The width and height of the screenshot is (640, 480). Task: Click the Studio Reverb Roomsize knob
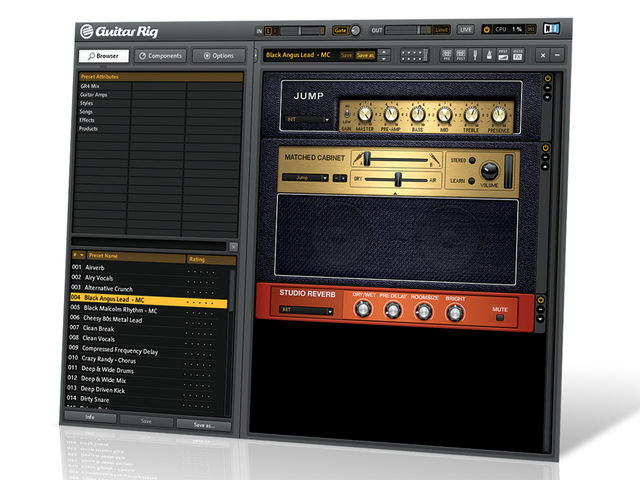424,313
